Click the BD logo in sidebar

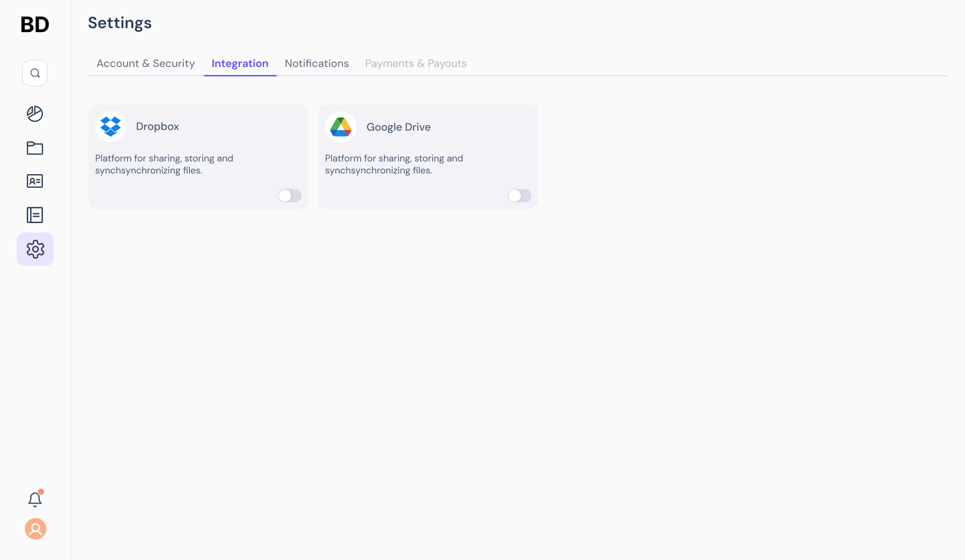click(35, 24)
